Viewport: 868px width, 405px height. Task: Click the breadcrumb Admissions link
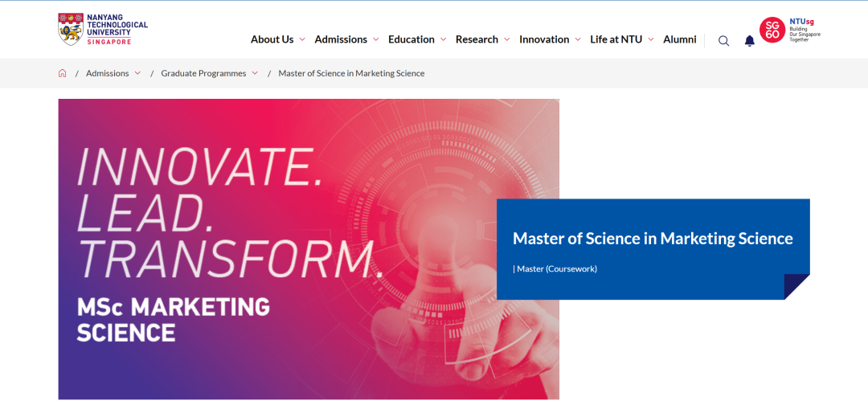(x=108, y=73)
